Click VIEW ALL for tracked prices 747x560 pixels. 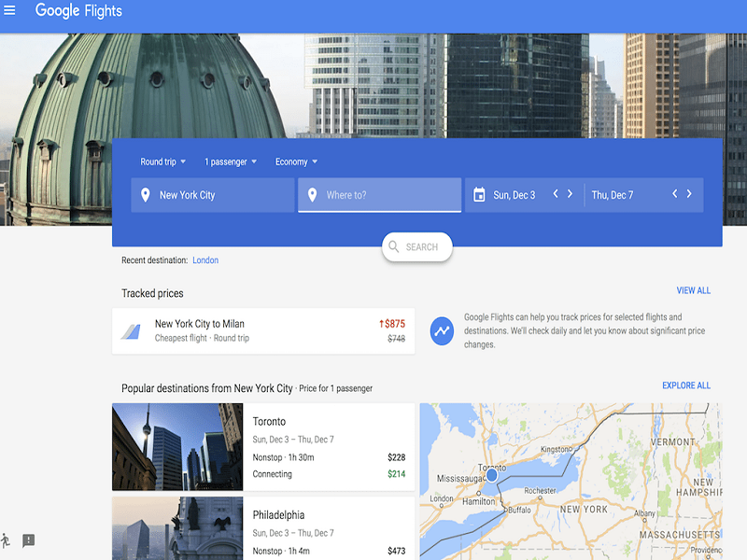[x=693, y=290]
